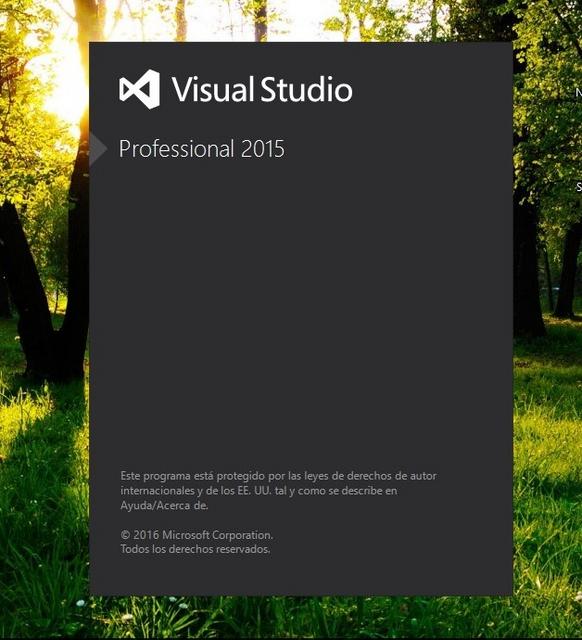Click the 'Professional 2015' edition text

(x=202, y=149)
